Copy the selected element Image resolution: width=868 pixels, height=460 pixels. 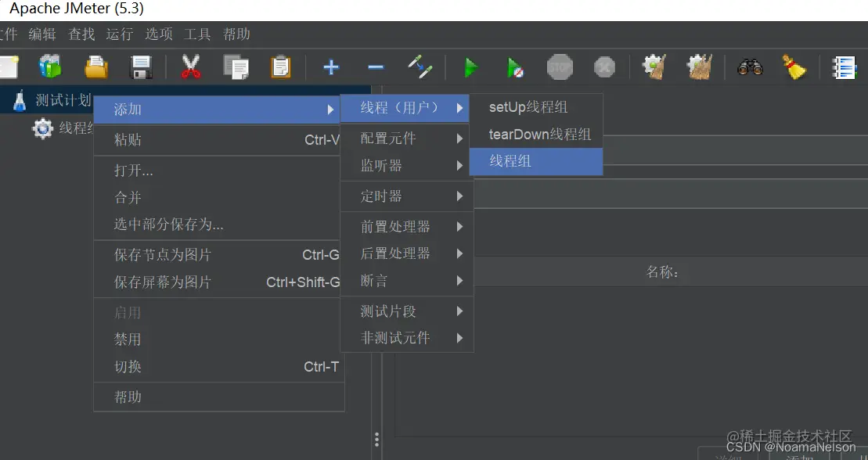(x=236, y=67)
